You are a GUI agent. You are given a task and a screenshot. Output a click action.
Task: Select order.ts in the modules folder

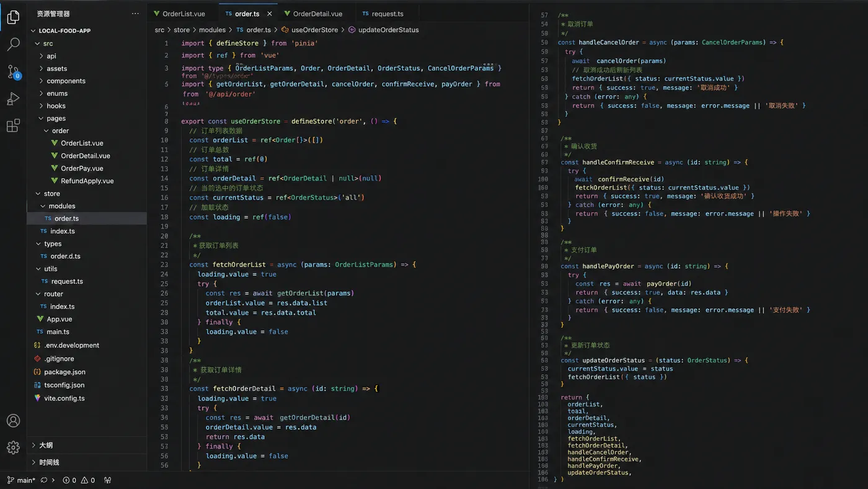tap(87, 218)
